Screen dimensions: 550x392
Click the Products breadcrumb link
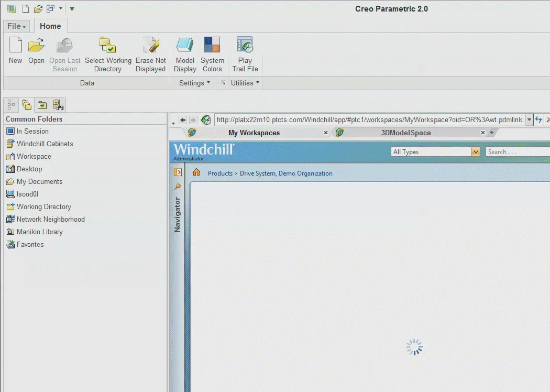coord(220,173)
